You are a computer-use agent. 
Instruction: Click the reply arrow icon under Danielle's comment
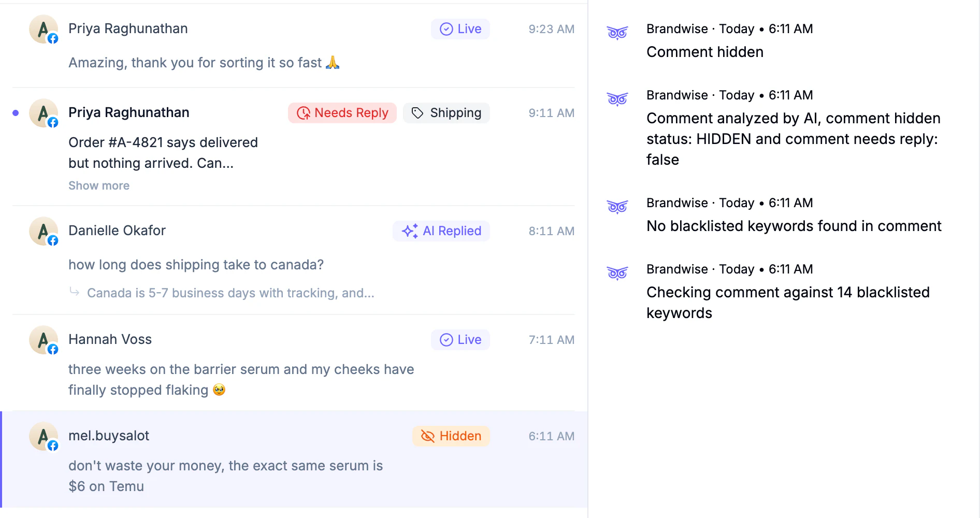coord(75,292)
